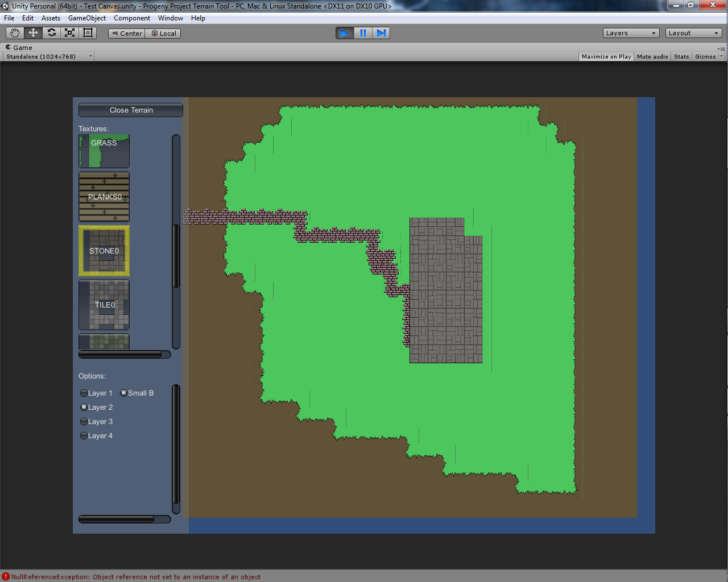Open the Layers dropdown
Viewport: 728px width, 582px height.
tap(631, 33)
